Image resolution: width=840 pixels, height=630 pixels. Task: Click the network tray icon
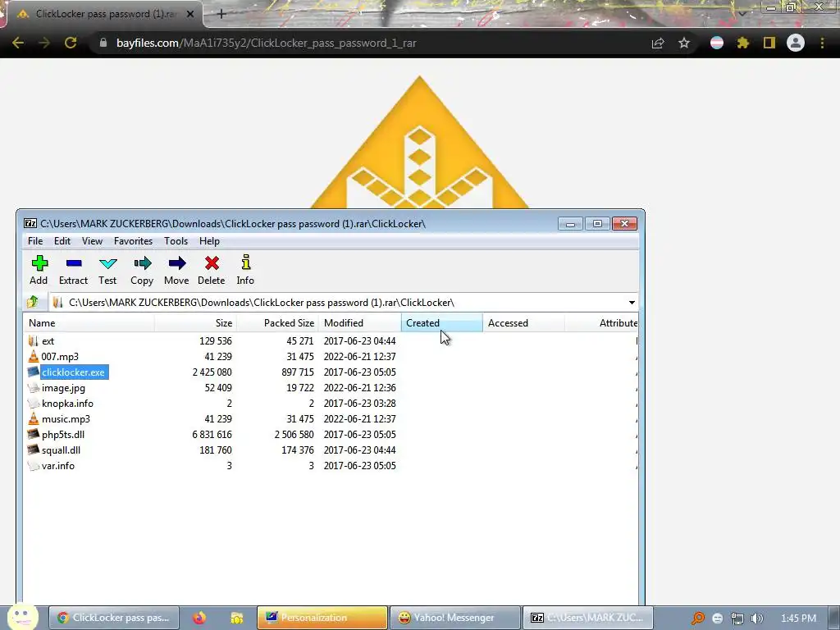tap(737, 619)
